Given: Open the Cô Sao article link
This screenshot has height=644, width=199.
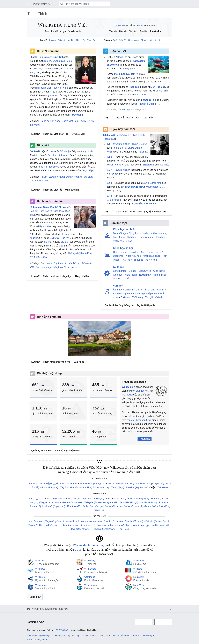Looking at the screenshot, I should 34,151.
